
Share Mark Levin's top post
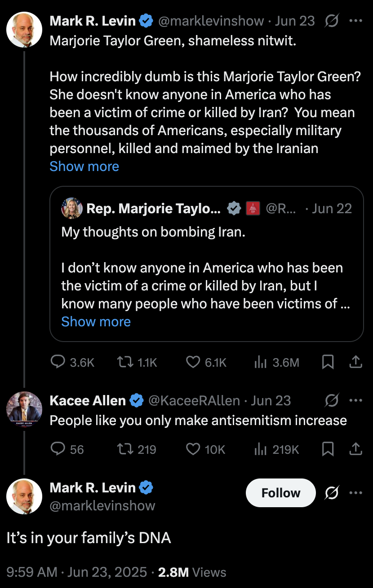[x=355, y=362]
